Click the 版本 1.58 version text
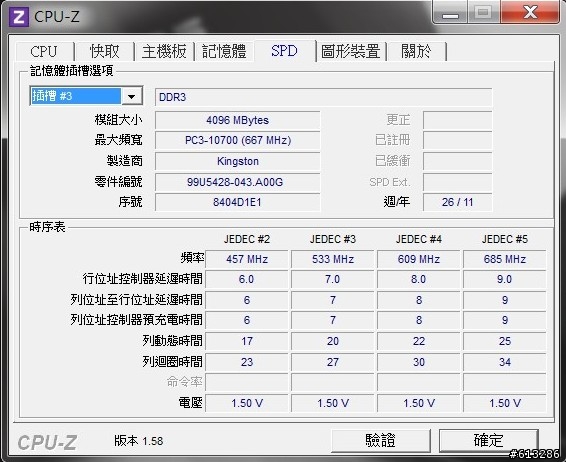Image resolution: width=566 pixels, height=462 pixels. click(139, 441)
